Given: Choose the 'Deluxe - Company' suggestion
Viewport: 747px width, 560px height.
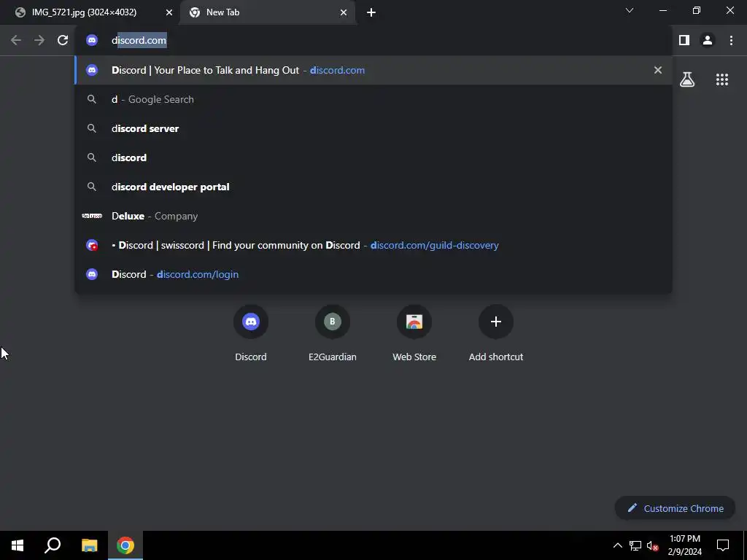Looking at the screenshot, I should 373,216.
